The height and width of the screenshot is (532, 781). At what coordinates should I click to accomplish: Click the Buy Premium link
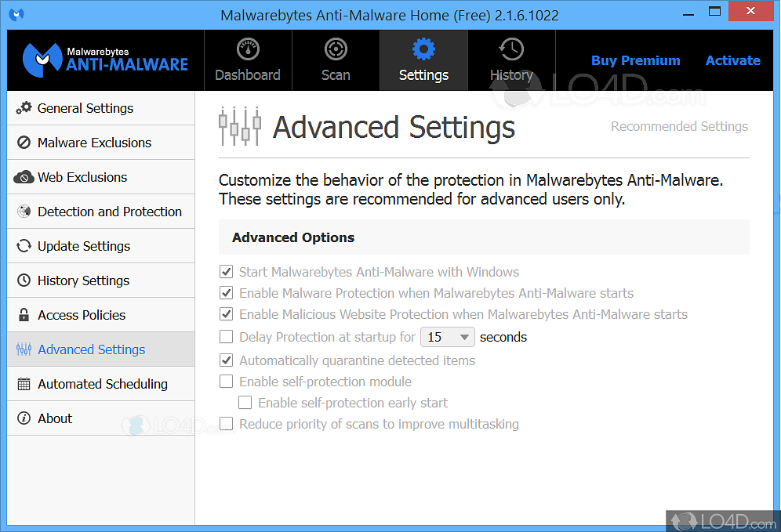tap(636, 60)
